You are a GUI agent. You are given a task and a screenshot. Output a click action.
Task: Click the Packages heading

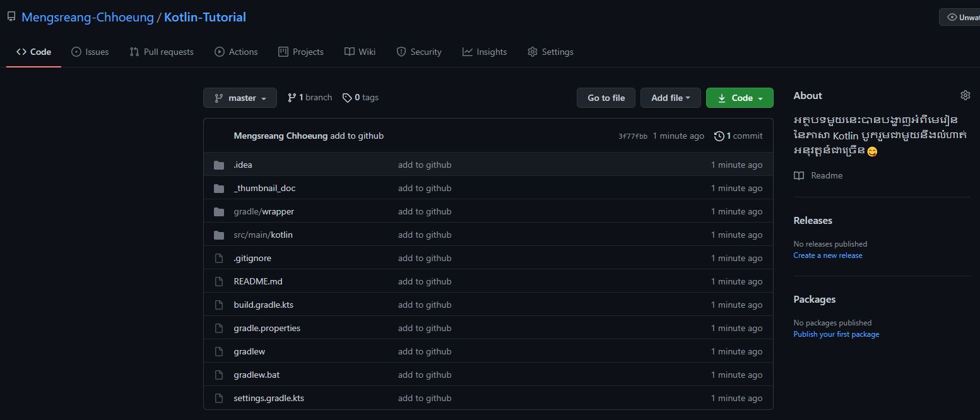(815, 299)
